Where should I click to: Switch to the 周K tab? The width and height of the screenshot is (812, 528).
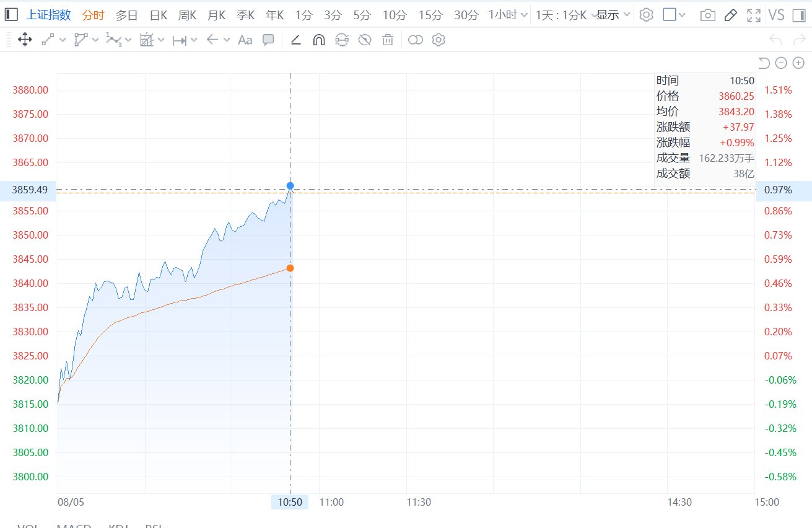click(x=188, y=15)
